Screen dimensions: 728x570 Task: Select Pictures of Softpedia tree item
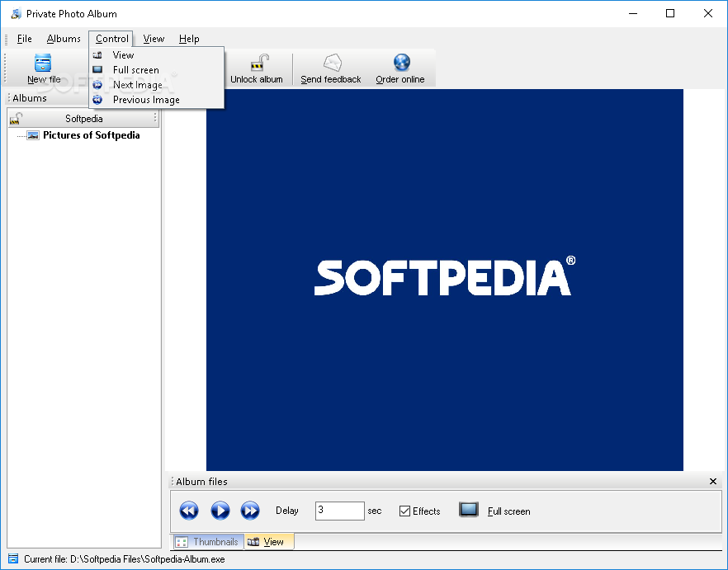point(91,135)
